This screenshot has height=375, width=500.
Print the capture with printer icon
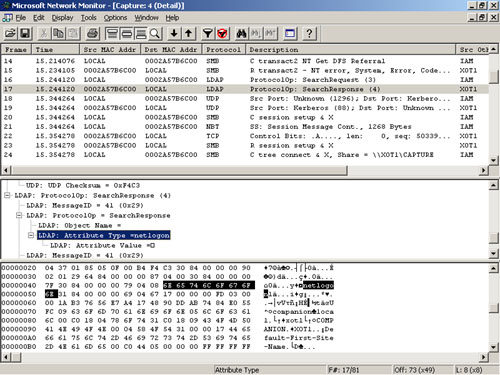pyautogui.click(x=92, y=33)
